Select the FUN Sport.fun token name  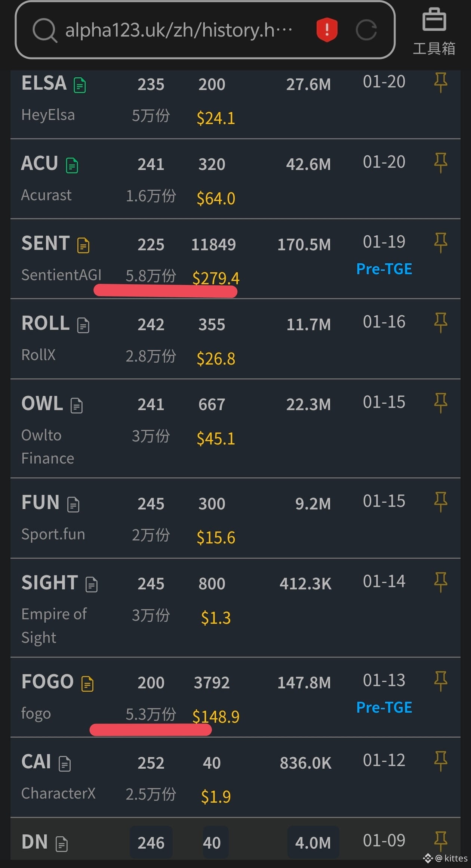53,534
